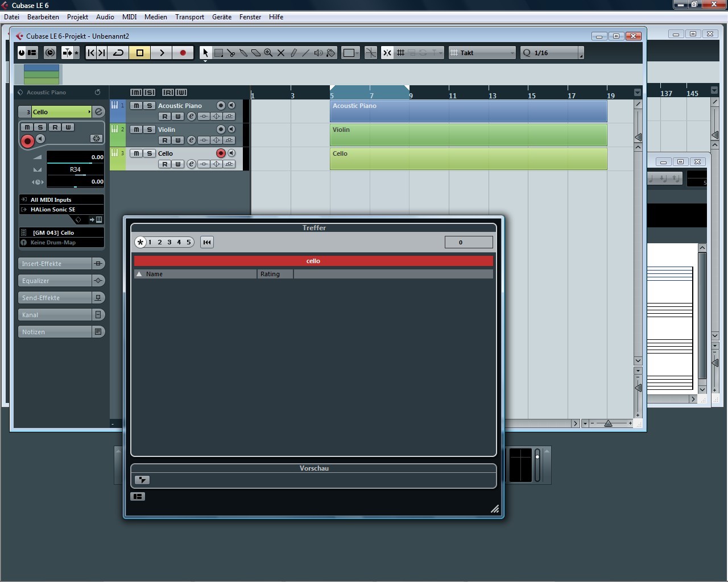The height and width of the screenshot is (582, 728).
Task: Toggle the Cycle loop button
Action: click(118, 53)
